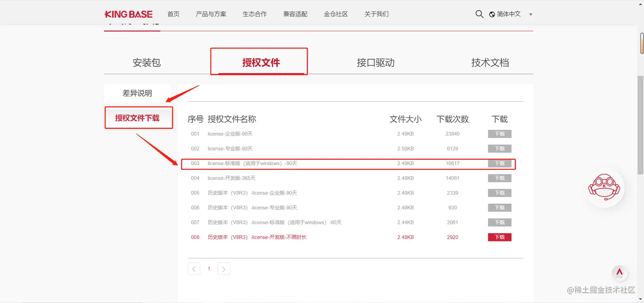Select page number 1

click(209, 268)
